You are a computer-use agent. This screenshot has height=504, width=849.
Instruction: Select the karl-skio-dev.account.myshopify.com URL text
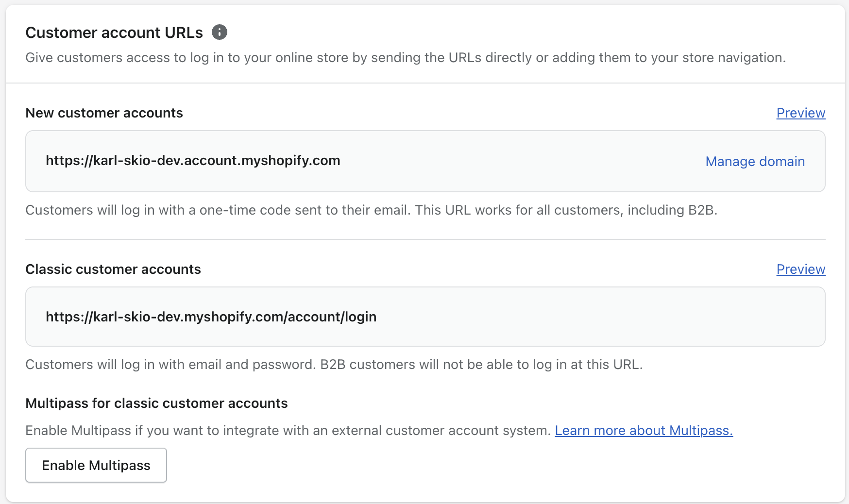point(193,161)
